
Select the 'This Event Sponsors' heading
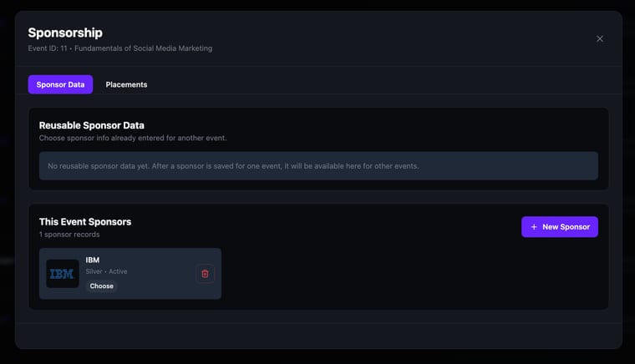pos(85,221)
